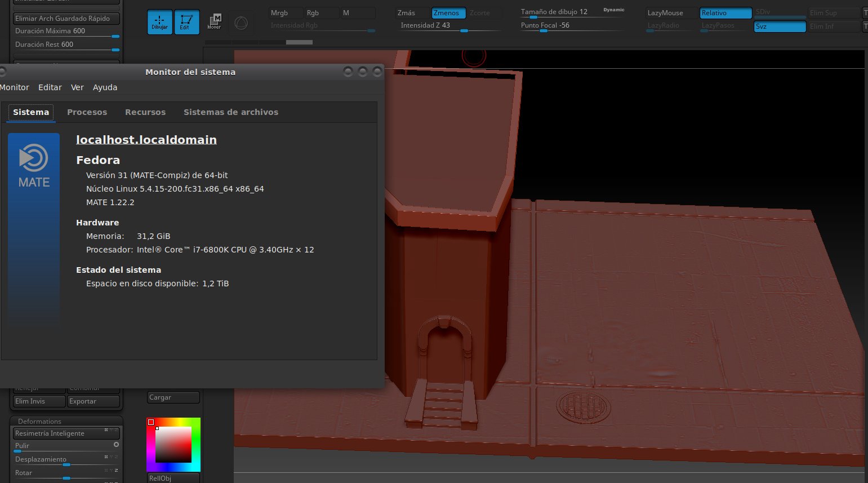
Task: Click the gyro sphere icon beside Mover
Action: point(241,23)
